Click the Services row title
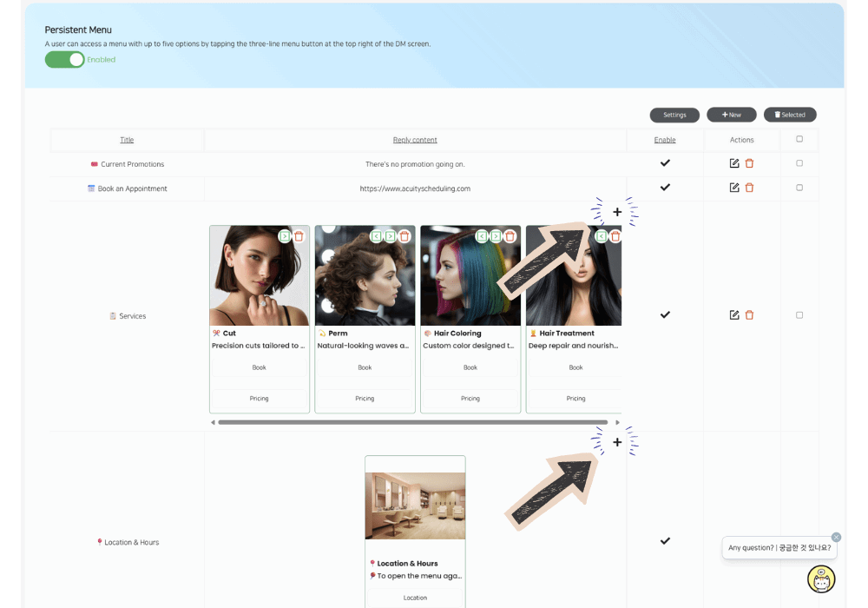868x608 pixels. point(132,316)
